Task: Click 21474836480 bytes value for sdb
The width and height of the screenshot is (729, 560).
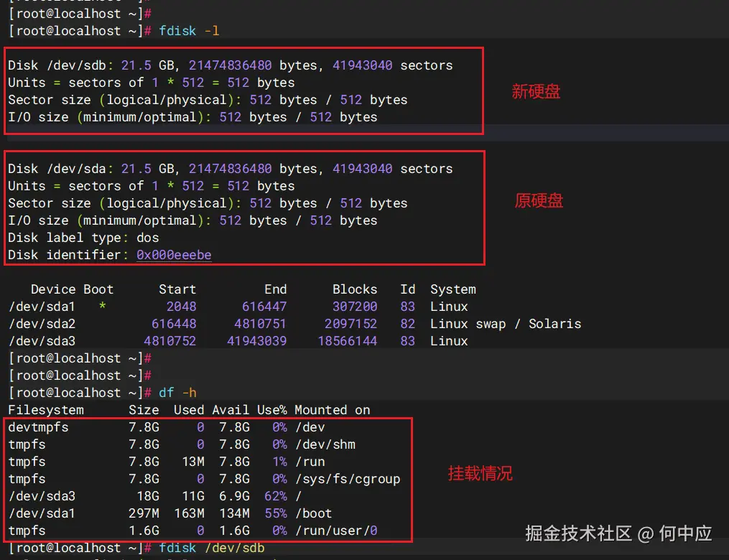Action: pos(230,65)
